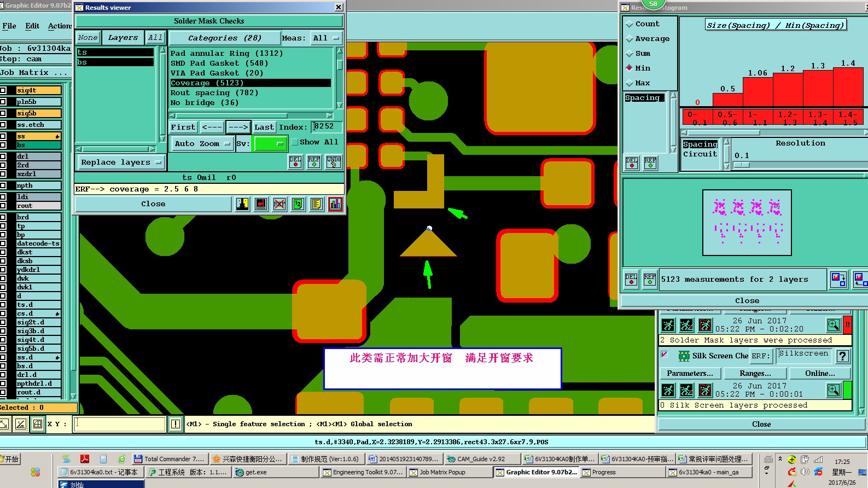Click magnifier icon in Silk Screen results row

[x=834, y=390]
